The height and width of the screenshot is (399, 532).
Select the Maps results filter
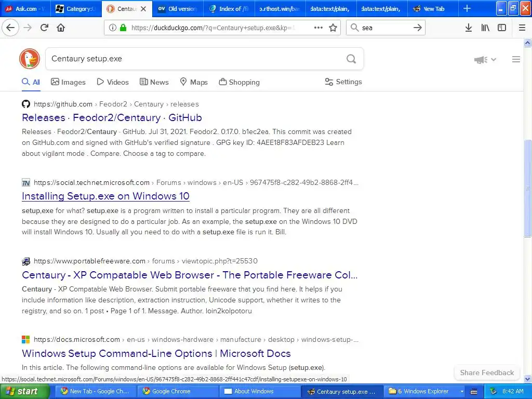[194, 82]
